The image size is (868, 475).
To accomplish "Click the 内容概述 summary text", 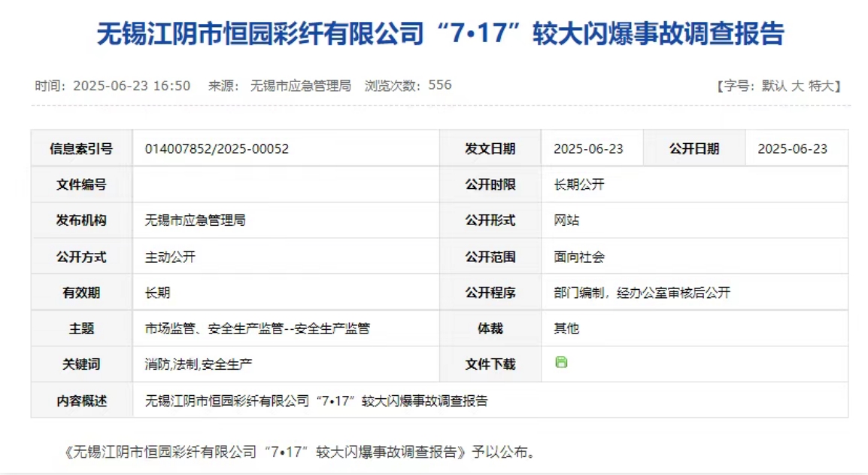I will [x=316, y=400].
